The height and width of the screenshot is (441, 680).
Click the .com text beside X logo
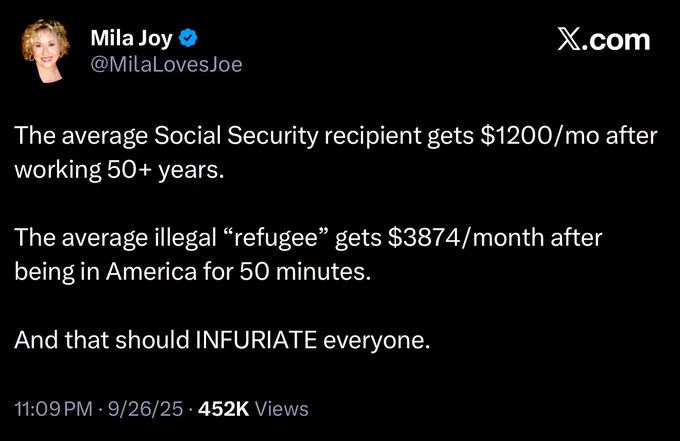click(616, 41)
